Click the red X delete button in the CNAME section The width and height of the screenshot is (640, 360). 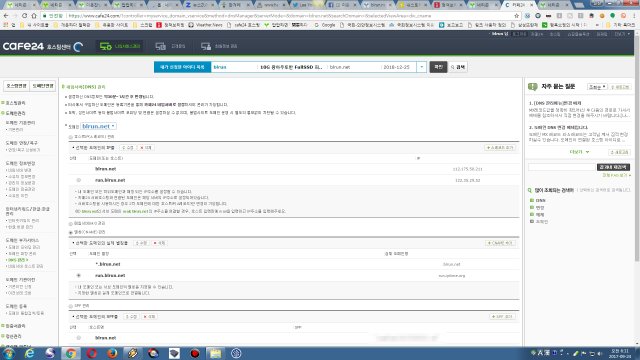click(x=159, y=243)
